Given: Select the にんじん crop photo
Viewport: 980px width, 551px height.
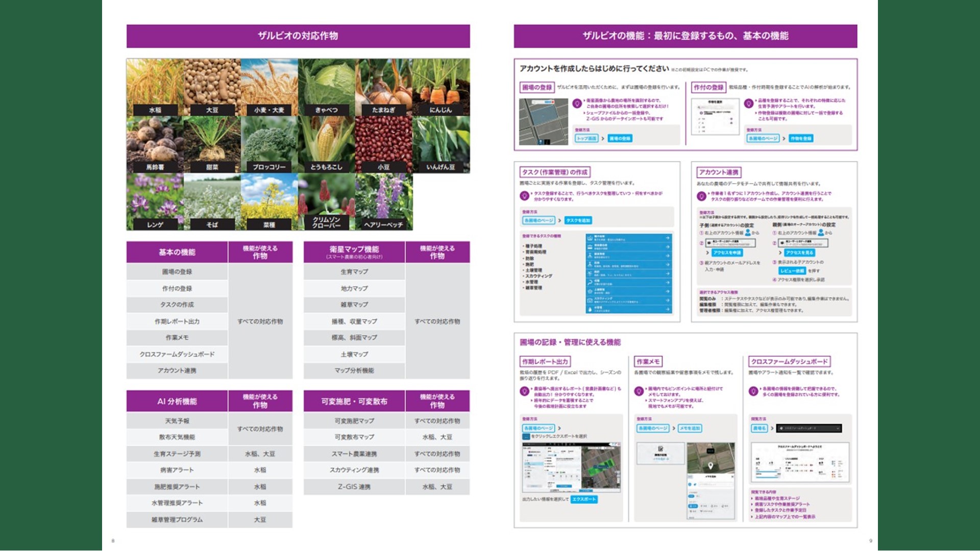Looking at the screenshot, I should (441, 87).
